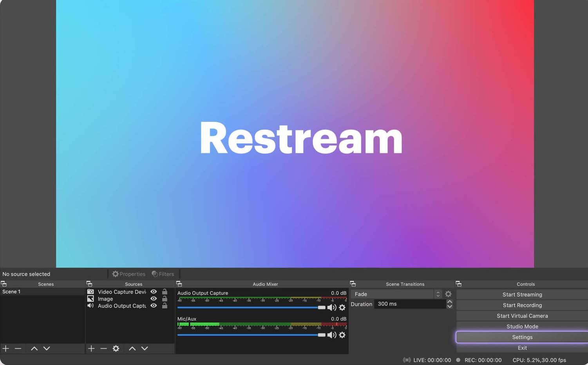
Task: Click the Video Capture Device camera icon
Action: pos(90,292)
